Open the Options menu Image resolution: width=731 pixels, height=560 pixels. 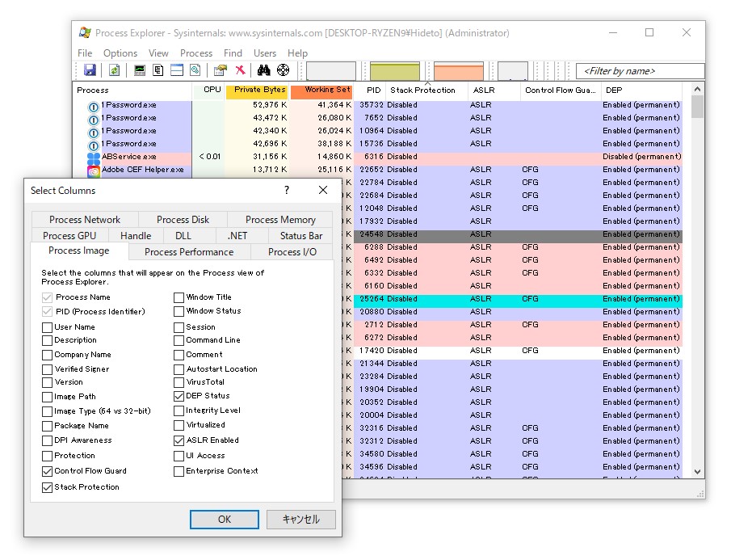pos(120,53)
